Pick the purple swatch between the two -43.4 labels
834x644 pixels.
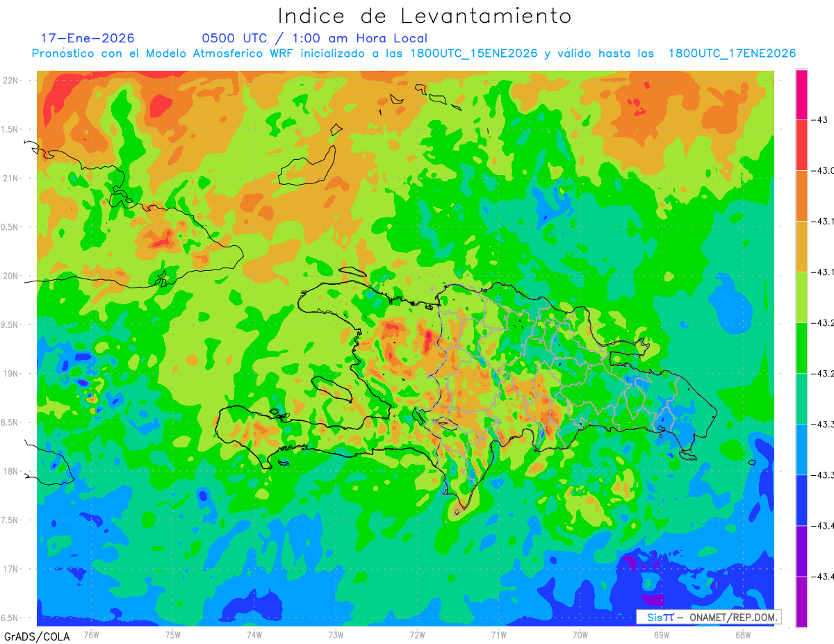[801, 551]
